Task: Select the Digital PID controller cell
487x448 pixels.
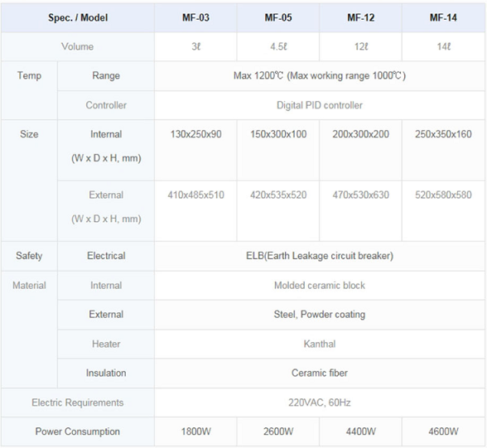Action: [x=320, y=105]
